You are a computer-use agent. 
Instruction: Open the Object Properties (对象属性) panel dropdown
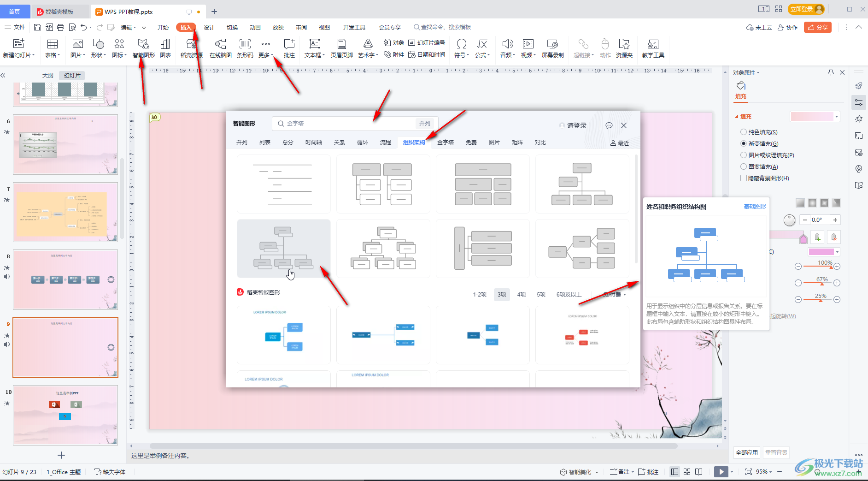pos(746,72)
